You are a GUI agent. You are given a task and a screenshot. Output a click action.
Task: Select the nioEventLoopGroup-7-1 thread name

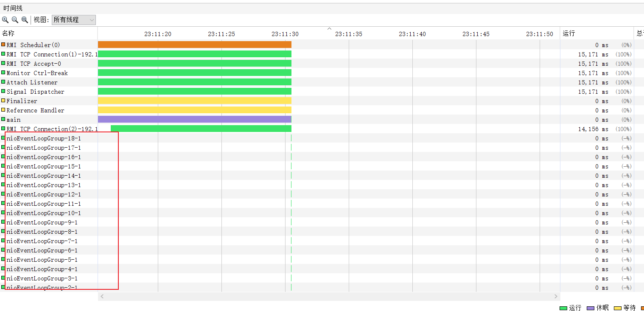(42, 241)
